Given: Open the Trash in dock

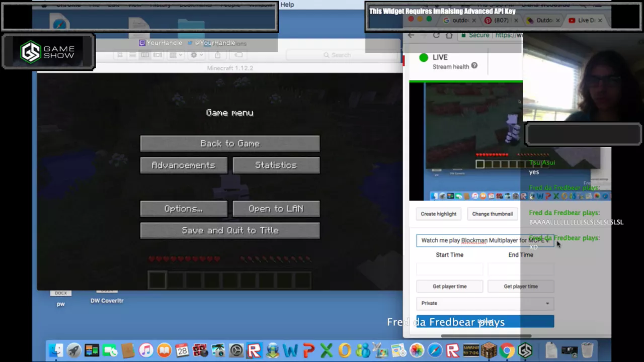Looking at the screenshot, I should click(587, 350).
